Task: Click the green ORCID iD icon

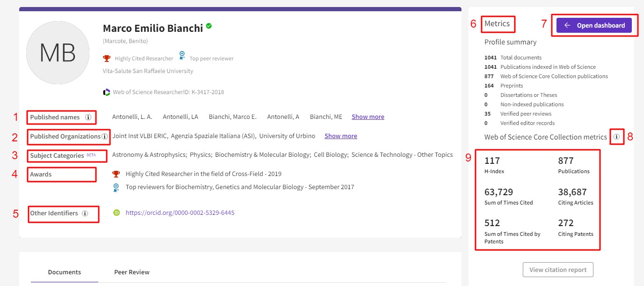Action: click(x=117, y=213)
